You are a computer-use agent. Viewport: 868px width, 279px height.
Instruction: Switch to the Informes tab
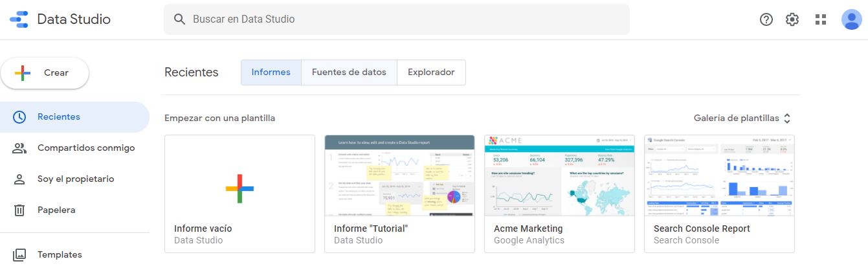tap(271, 73)
